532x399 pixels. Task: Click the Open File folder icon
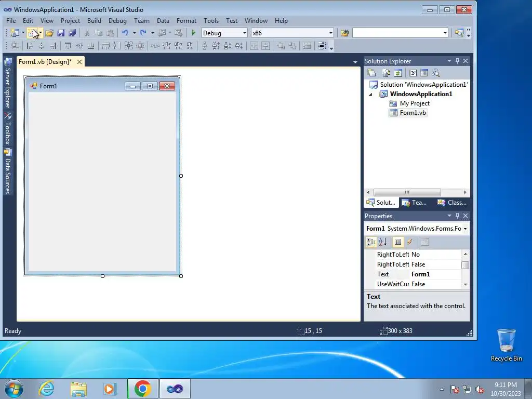pyautogui.click(x=49, y=33)
